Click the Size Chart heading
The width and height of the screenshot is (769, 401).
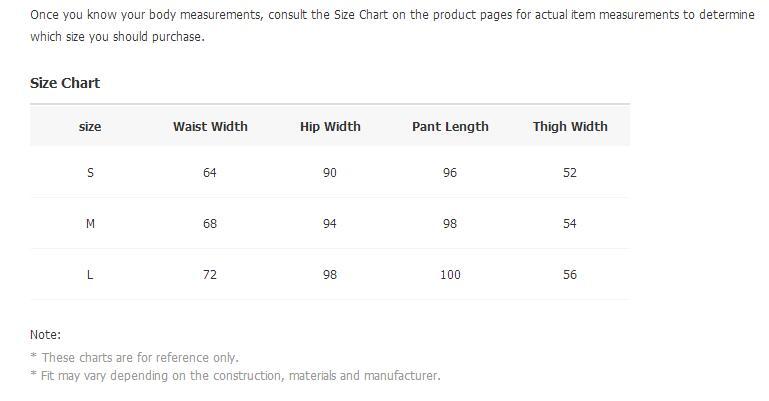(65, 83)
